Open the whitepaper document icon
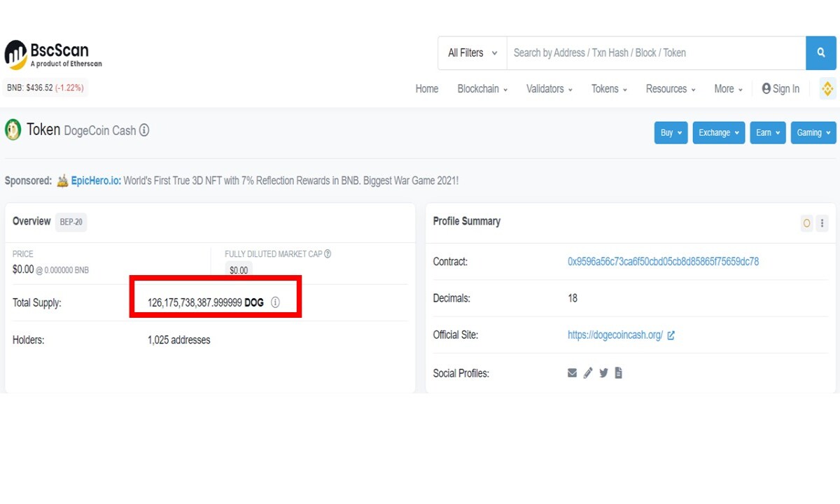The height and width of the screenshot is (504, 840). 618,373
